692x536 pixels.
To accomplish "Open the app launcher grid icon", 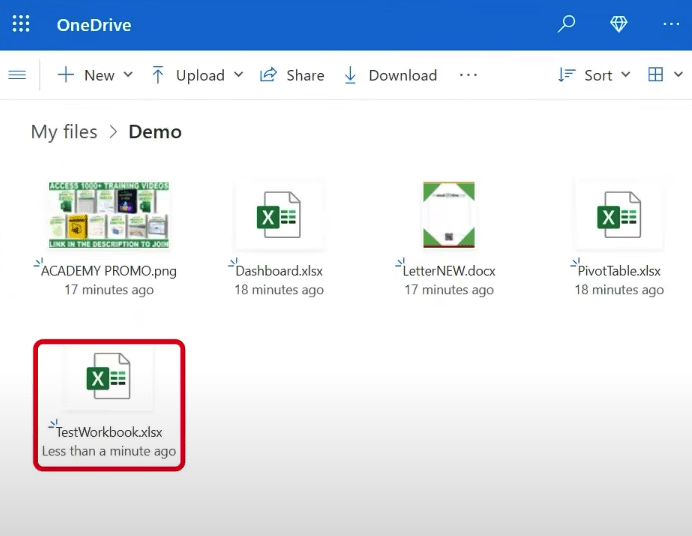I will click(x=21, y=24).
